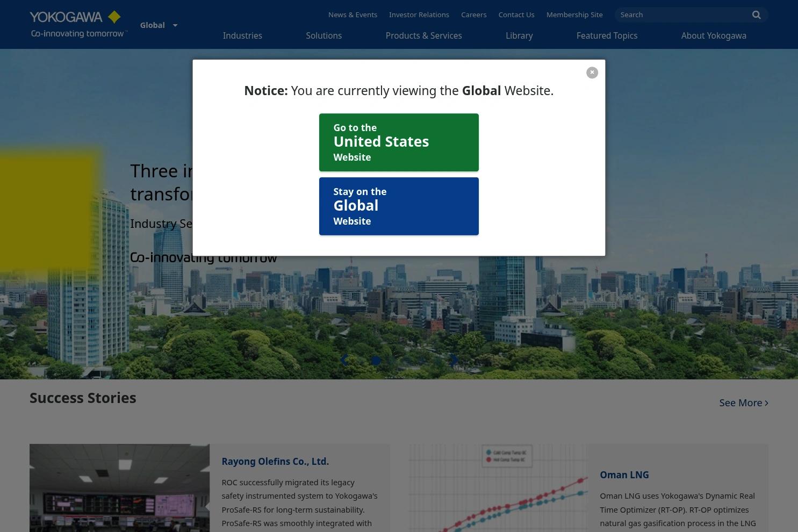
Task: Open the Library menu
Action: tap(519, 35)
